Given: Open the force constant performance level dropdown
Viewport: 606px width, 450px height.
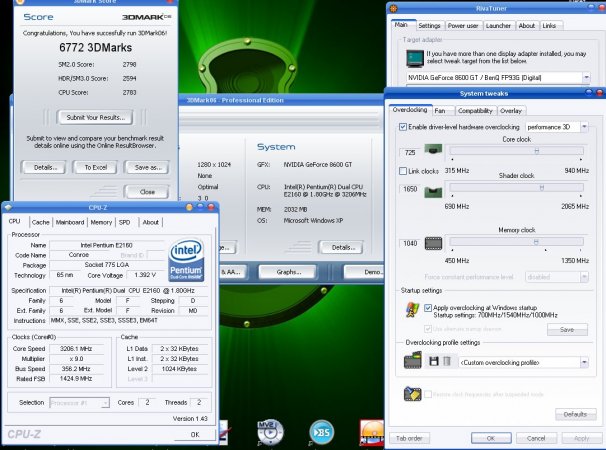Looking at the screenshot, I should pyautogui.click(x=584, y=277).
